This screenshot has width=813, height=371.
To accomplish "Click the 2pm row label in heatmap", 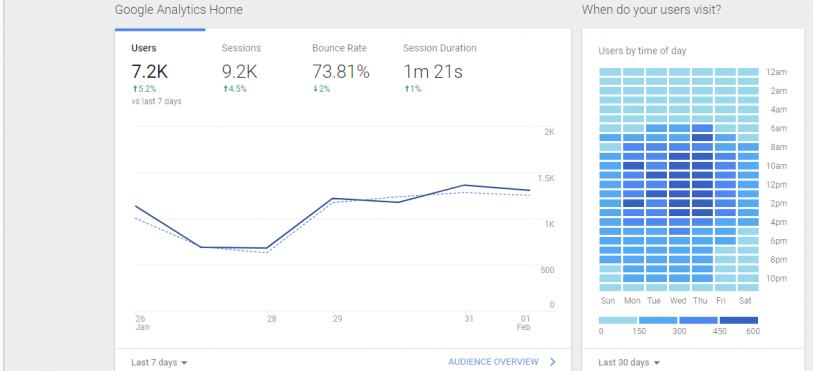I will coord(778,204).
